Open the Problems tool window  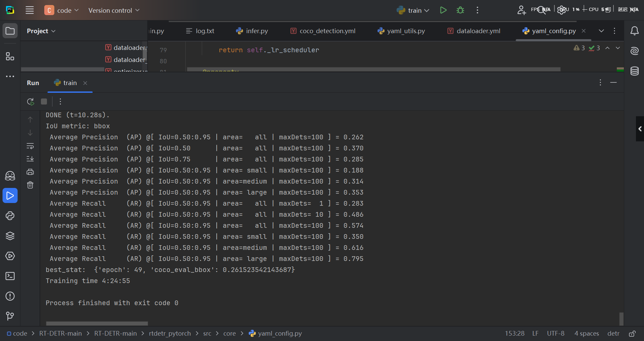coord(10,296)
